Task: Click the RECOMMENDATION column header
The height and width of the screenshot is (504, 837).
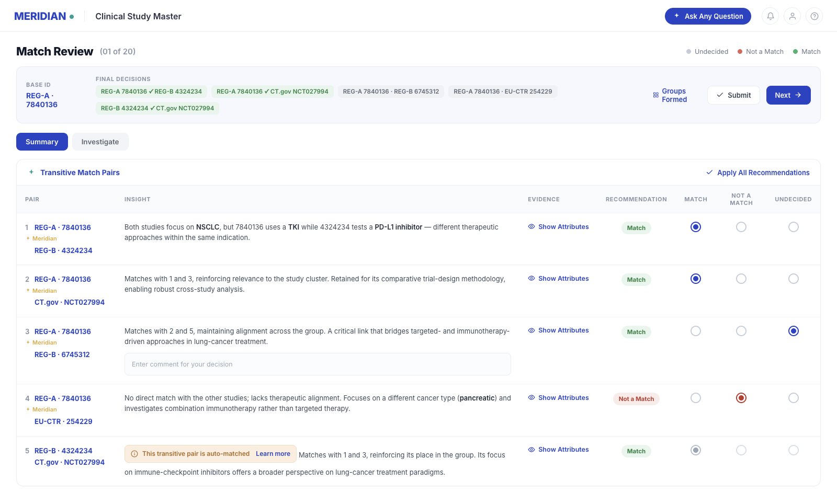Action: (x=636, y=199)
